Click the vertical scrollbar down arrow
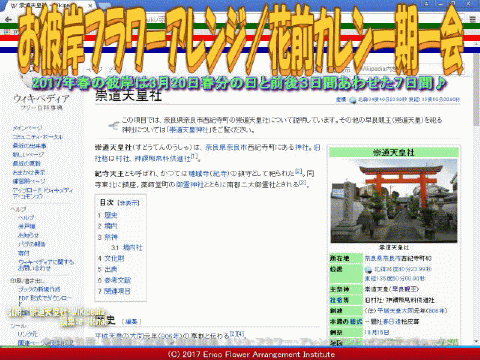 pyautogui.click(x=476, y=342)
